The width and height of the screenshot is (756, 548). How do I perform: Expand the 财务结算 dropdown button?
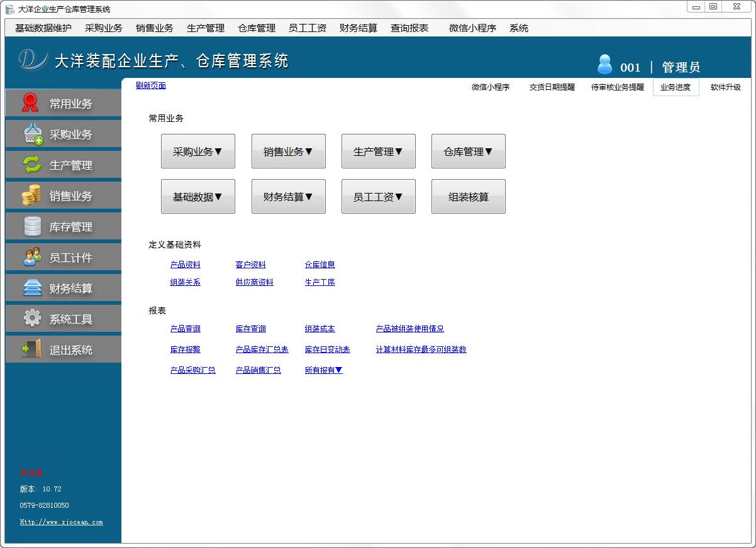289,196
